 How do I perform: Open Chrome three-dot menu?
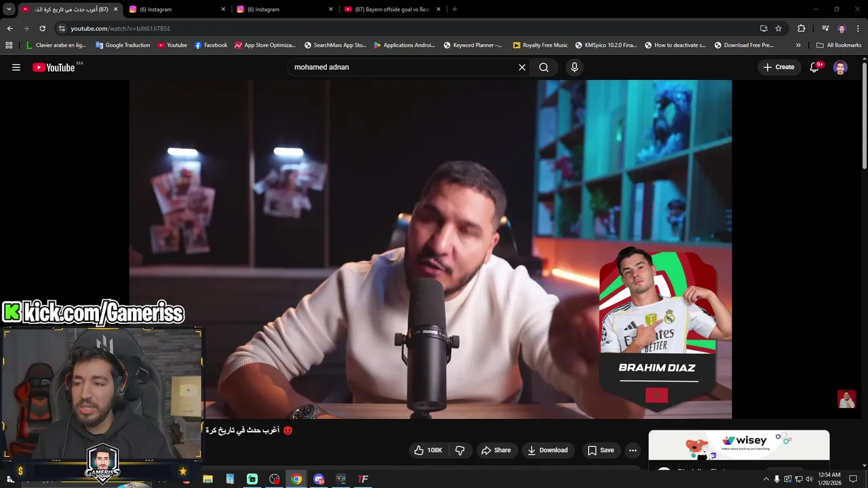click(858, 28)
